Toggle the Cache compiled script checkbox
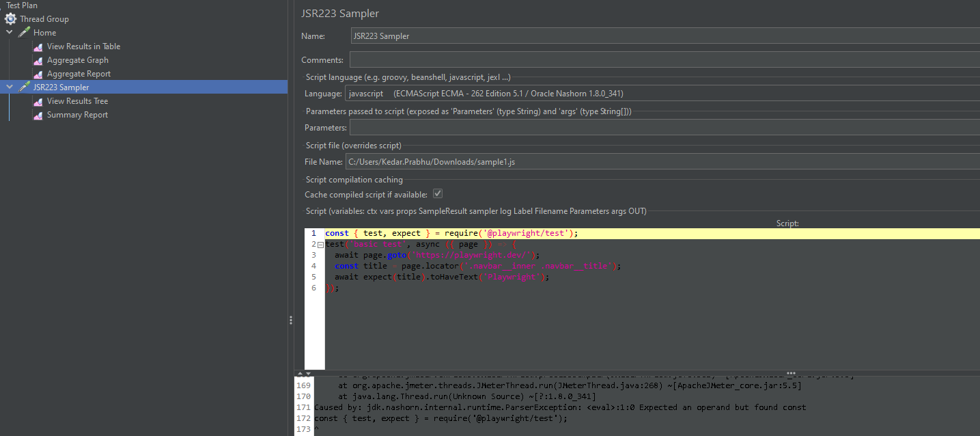Viewport: 980px width, 436px height. (x=437, y=193)
